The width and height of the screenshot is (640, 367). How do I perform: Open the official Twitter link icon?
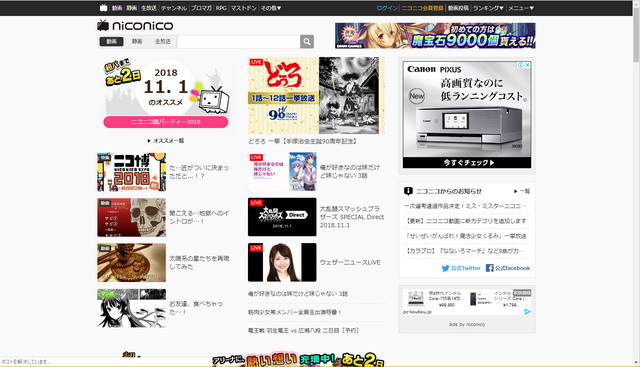445,268
